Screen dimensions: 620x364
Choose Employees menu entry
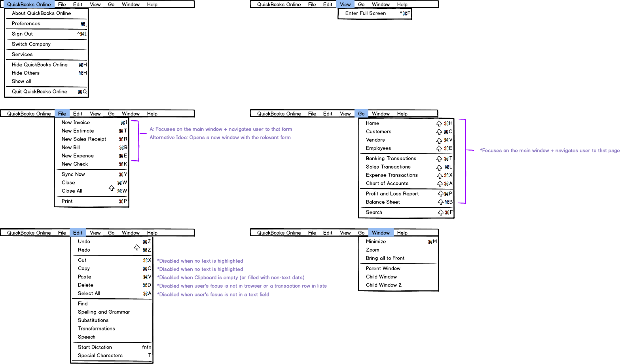406,148
